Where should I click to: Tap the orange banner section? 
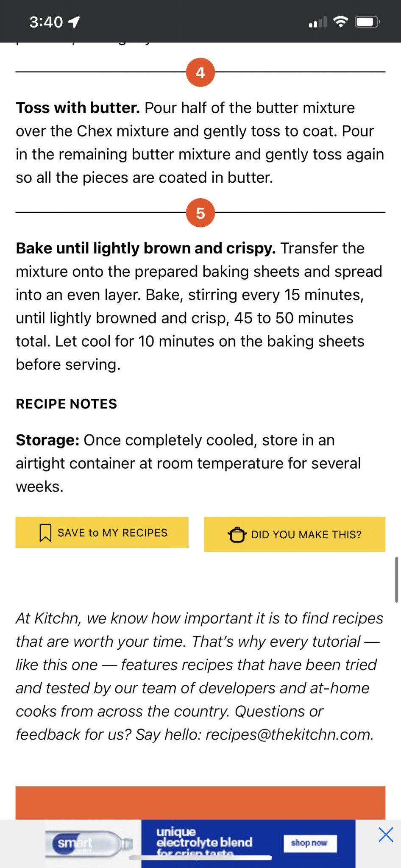tap(200, 802)
